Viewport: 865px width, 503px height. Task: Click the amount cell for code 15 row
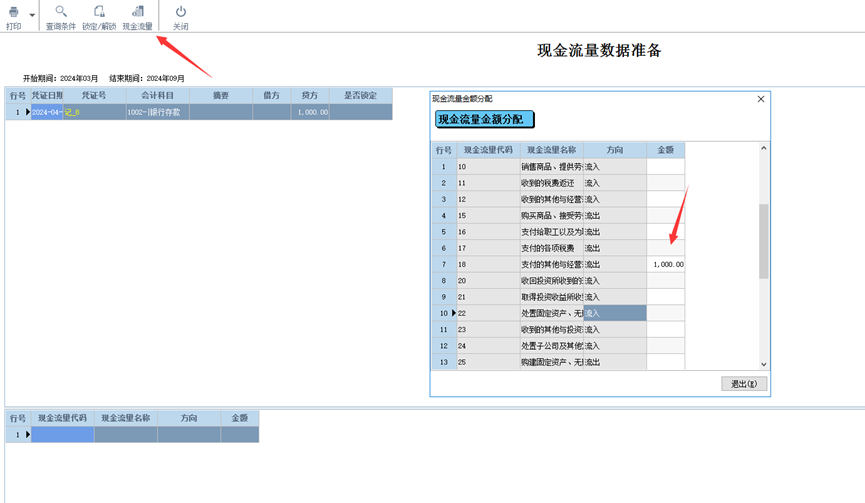[665, 216]
